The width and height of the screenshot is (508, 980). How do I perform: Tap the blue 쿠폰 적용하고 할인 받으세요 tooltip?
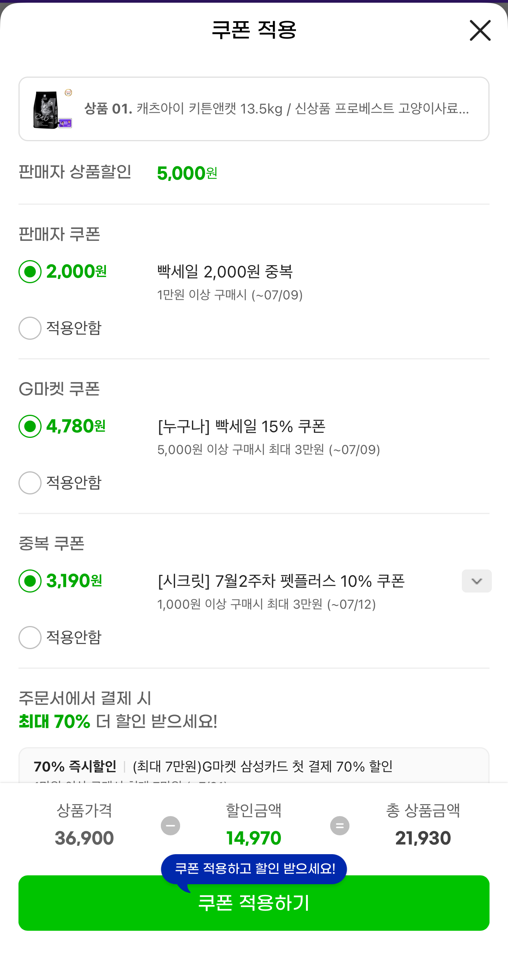254,869
